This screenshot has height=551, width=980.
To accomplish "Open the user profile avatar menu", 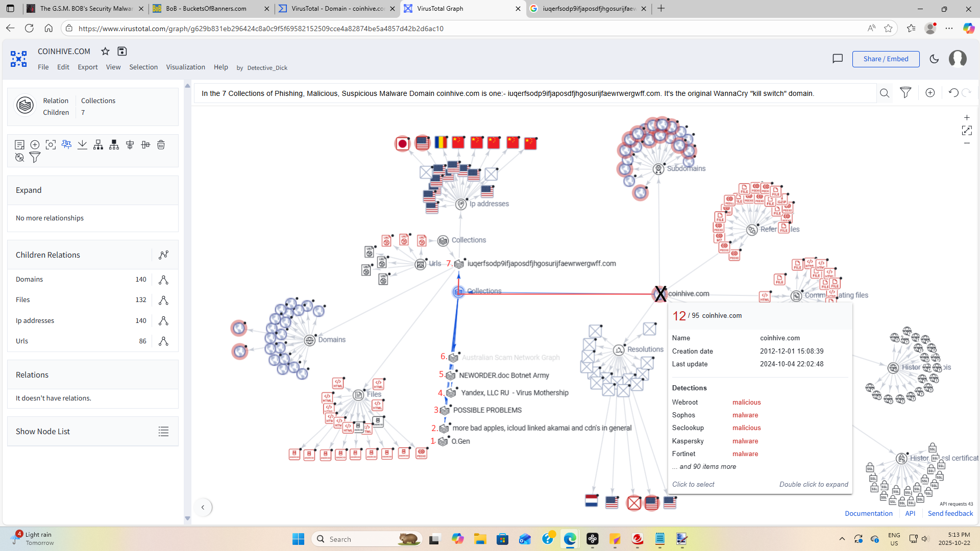I will pyautogui.click(x=958, y=59).
